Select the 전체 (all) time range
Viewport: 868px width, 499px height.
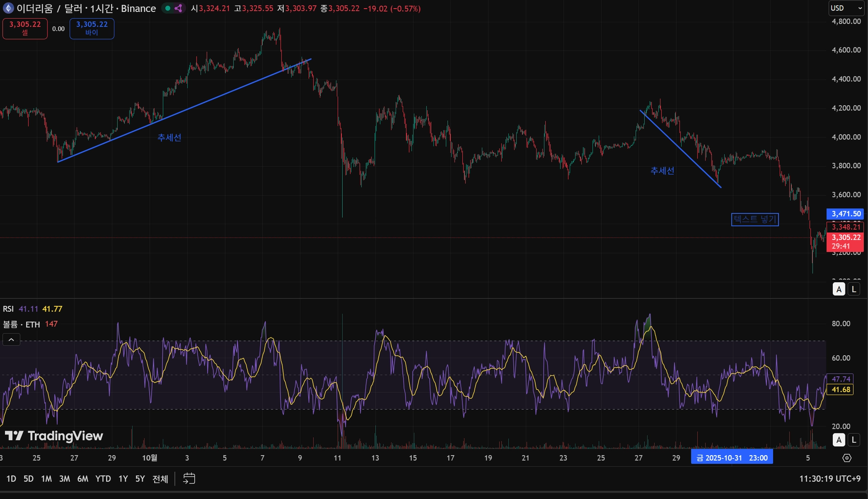pyautogui.click(x=160, y=479)
